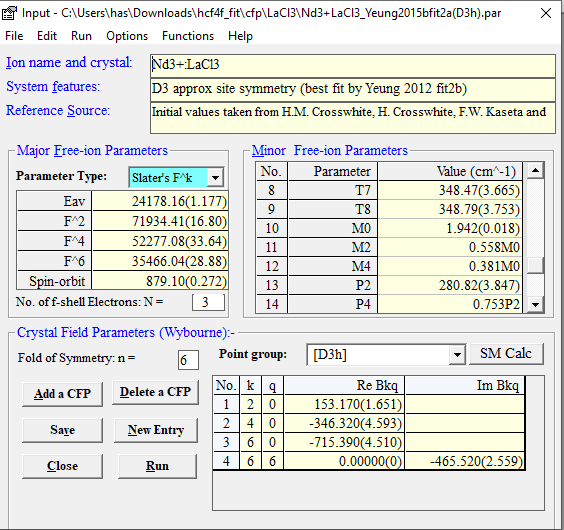Open the Options menu
Viewport: 564px width, 530px height.
tap(127, 36)
